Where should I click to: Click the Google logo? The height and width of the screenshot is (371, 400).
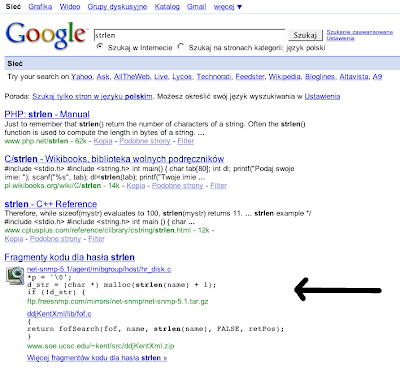[46, 35]
